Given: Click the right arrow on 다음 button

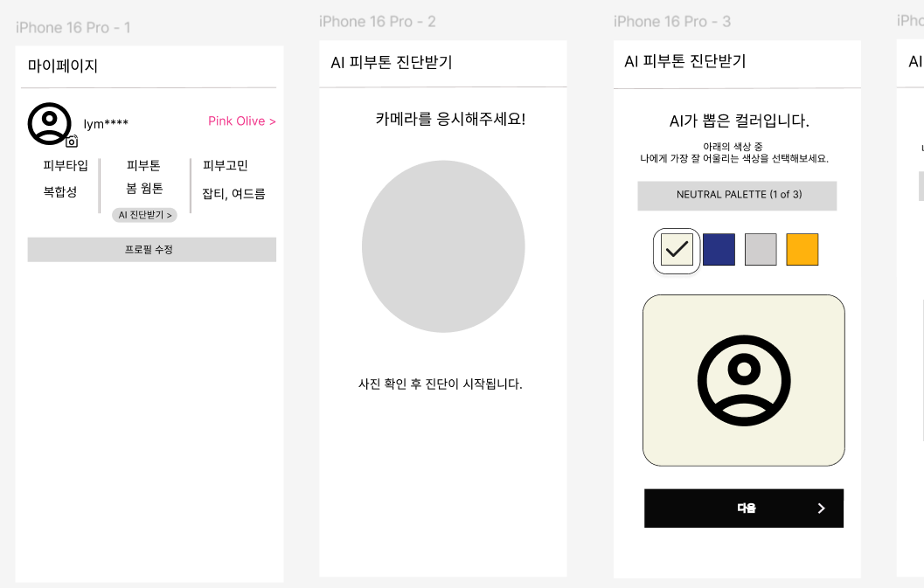Looking at the screenshot, I should 822,508.
